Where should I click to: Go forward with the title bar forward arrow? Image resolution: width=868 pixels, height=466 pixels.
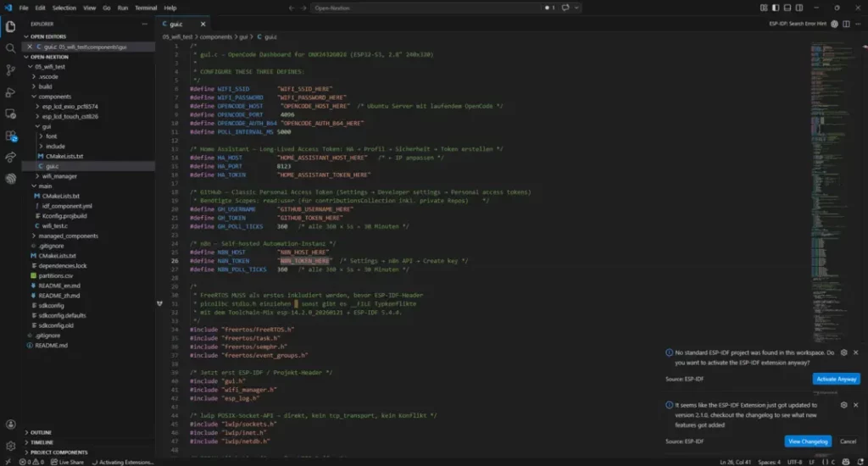tap(303, 8)
